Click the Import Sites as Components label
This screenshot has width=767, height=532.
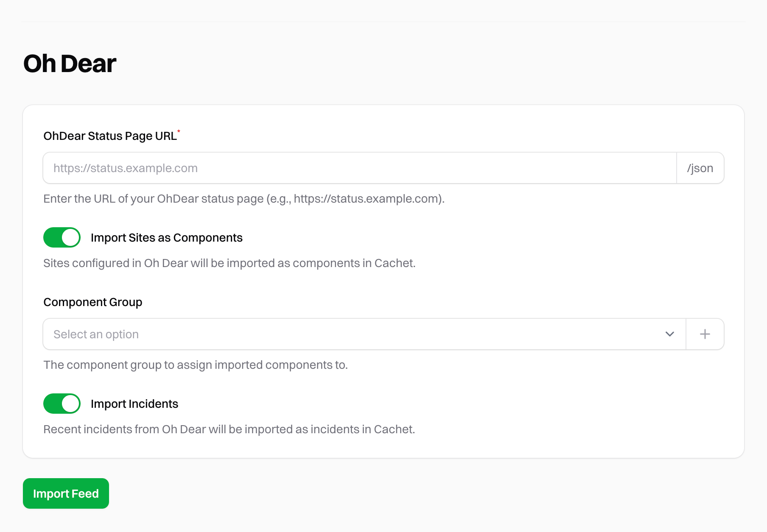(166, 238)
